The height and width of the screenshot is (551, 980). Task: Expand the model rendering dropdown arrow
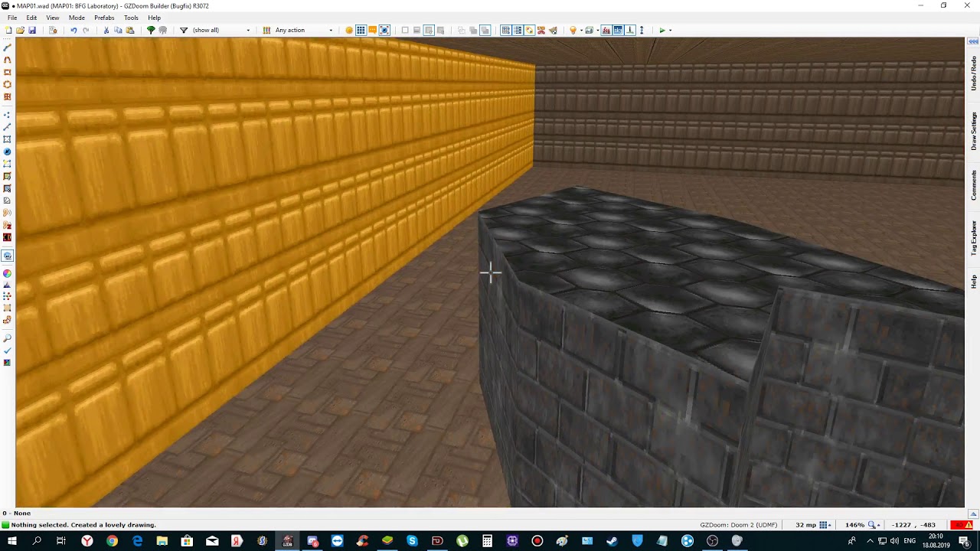(x=598, y=30)
